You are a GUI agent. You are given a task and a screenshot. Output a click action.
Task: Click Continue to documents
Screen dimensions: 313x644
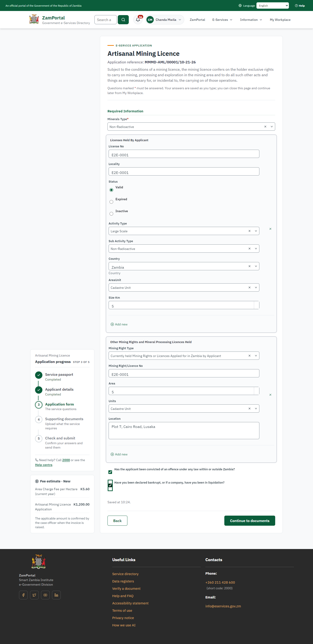click(x=250, y=521)
